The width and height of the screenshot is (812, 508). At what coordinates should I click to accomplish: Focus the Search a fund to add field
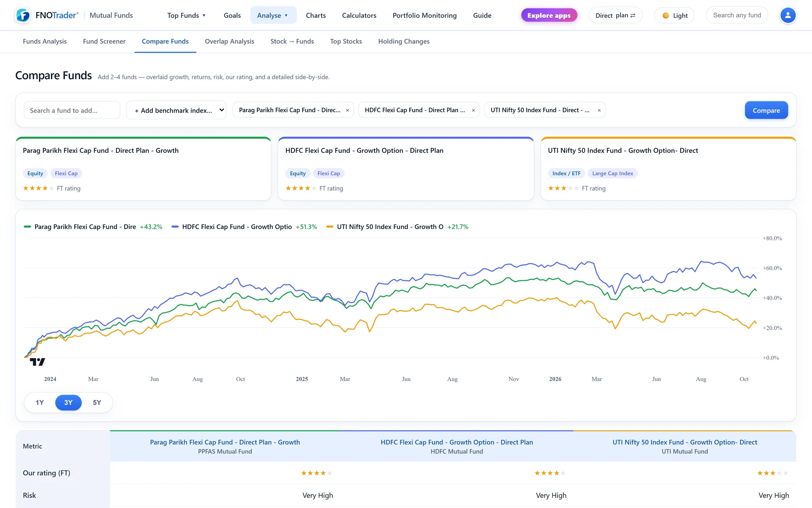pos(72,110)
